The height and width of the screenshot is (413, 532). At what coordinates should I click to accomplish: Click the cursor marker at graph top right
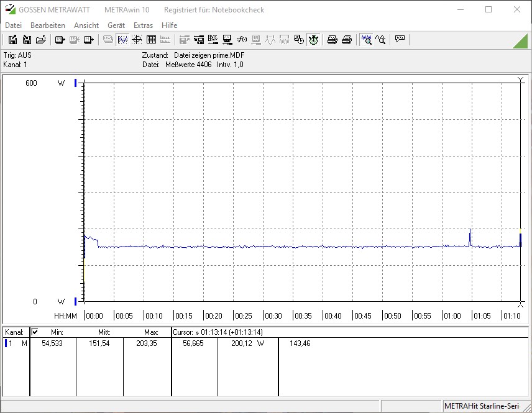[521, 79]
